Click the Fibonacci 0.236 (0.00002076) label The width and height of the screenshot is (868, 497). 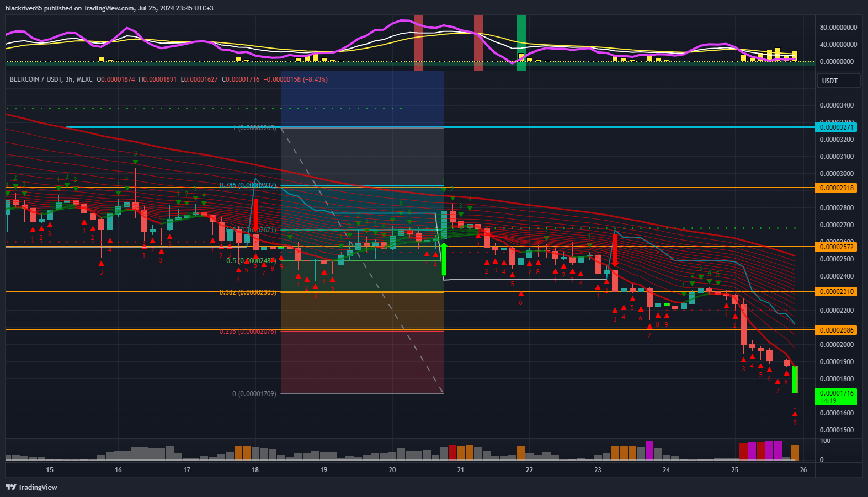click(x=248, y=332)
